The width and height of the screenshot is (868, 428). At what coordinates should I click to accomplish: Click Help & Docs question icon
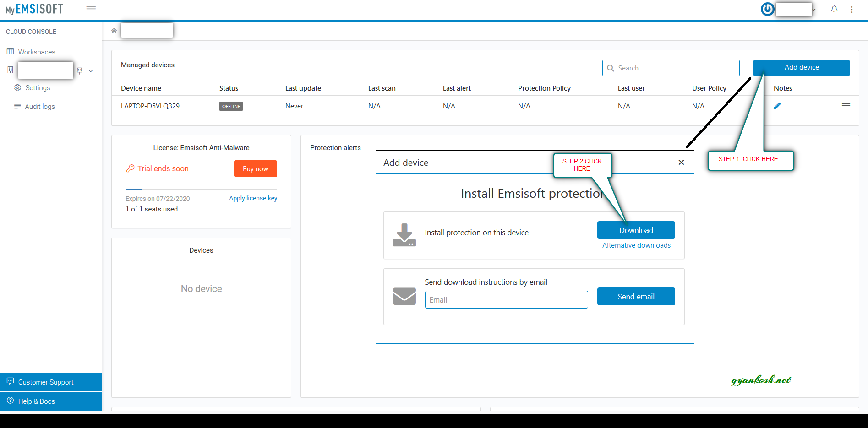10,401
